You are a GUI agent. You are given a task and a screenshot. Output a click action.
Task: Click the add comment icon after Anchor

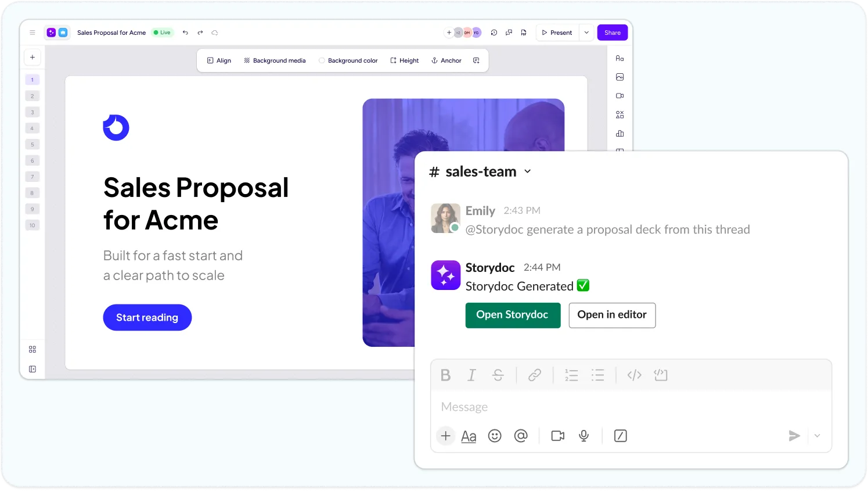pyautogui.click(x=476, y=60)
